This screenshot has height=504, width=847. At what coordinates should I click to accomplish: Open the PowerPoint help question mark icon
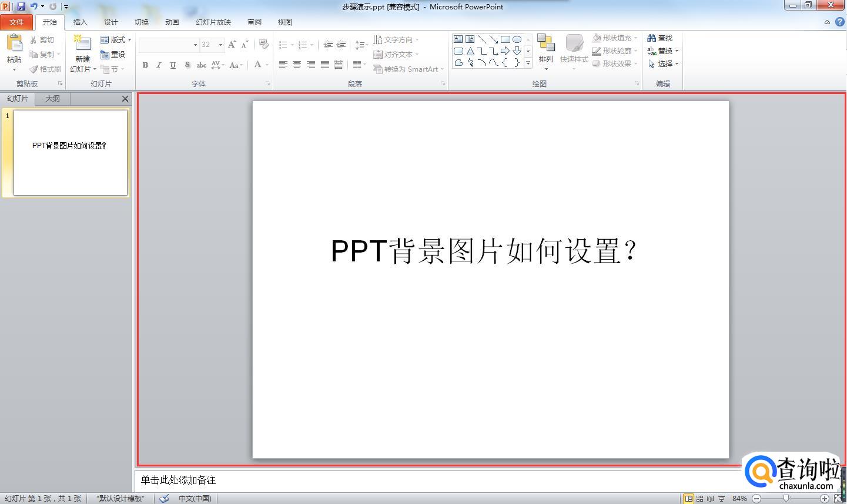(x=839, y=22)
